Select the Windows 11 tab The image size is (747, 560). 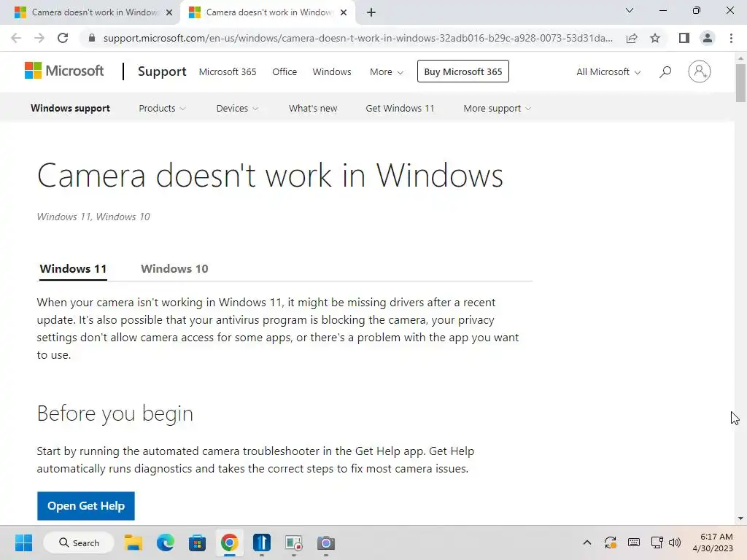pos(73,268)
